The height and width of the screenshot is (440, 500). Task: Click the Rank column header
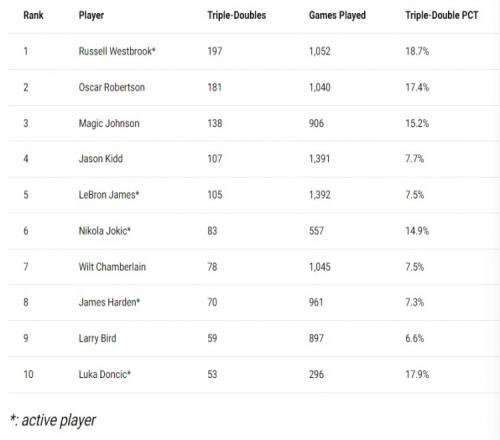(x=33, y=15)
